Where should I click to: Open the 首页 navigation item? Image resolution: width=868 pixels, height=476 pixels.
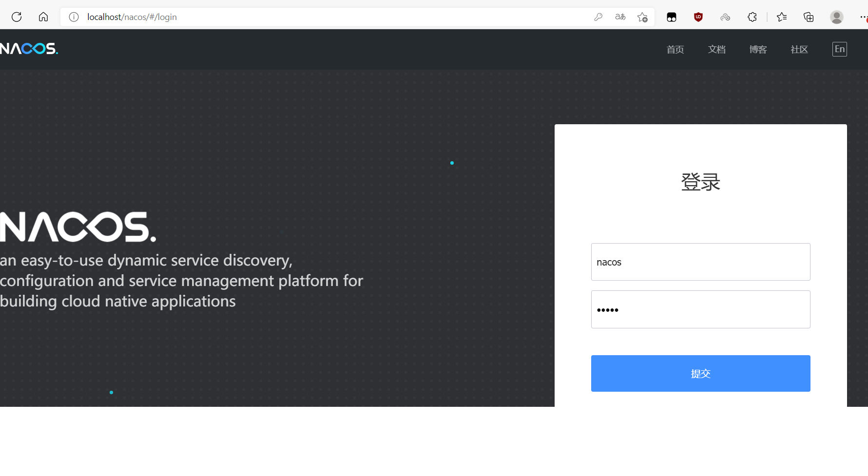[675, 49]
